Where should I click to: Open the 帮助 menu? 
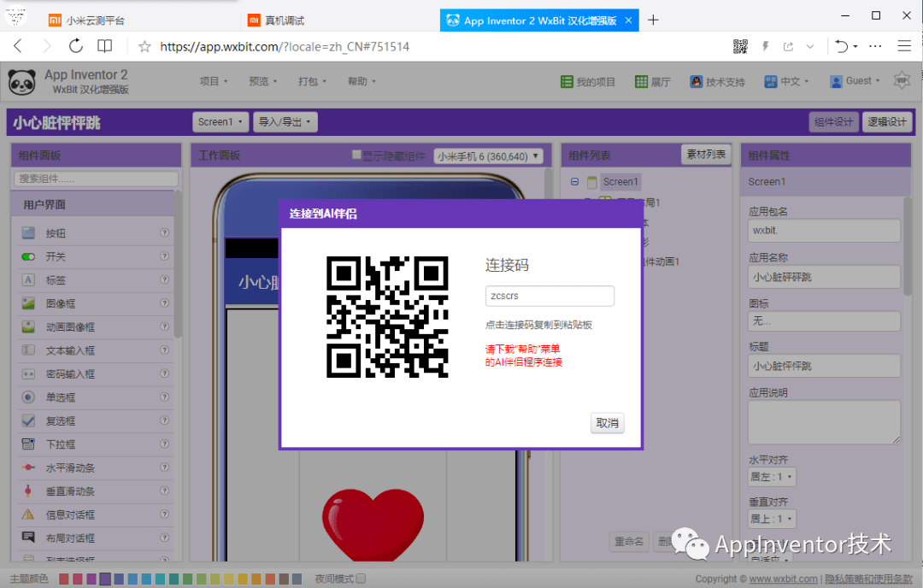pos(362,81)
